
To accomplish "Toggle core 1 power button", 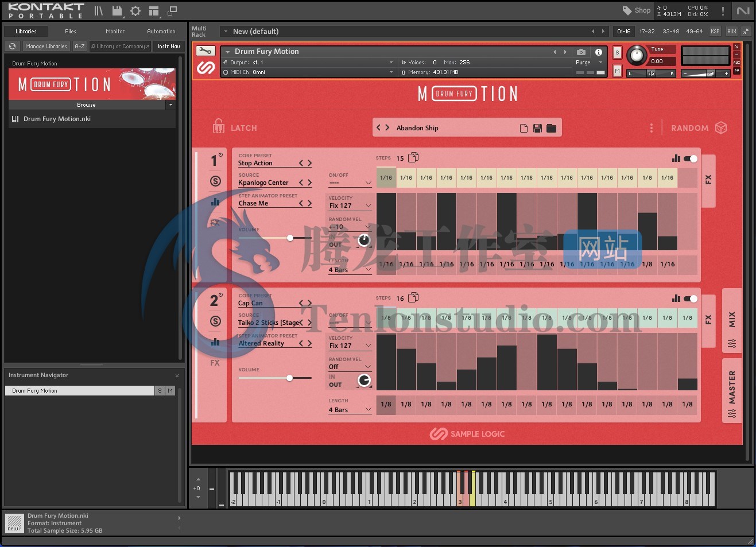I will [220, 155].
